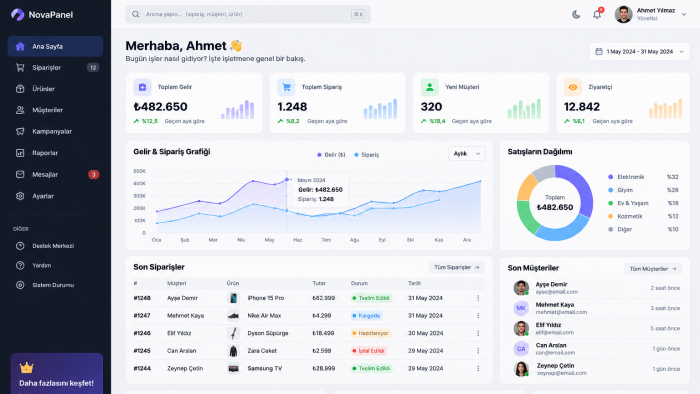This screenshot has width=700, height=394.
Task: Click the Yardım question mark icon
Action: click(x=20, y=265)
